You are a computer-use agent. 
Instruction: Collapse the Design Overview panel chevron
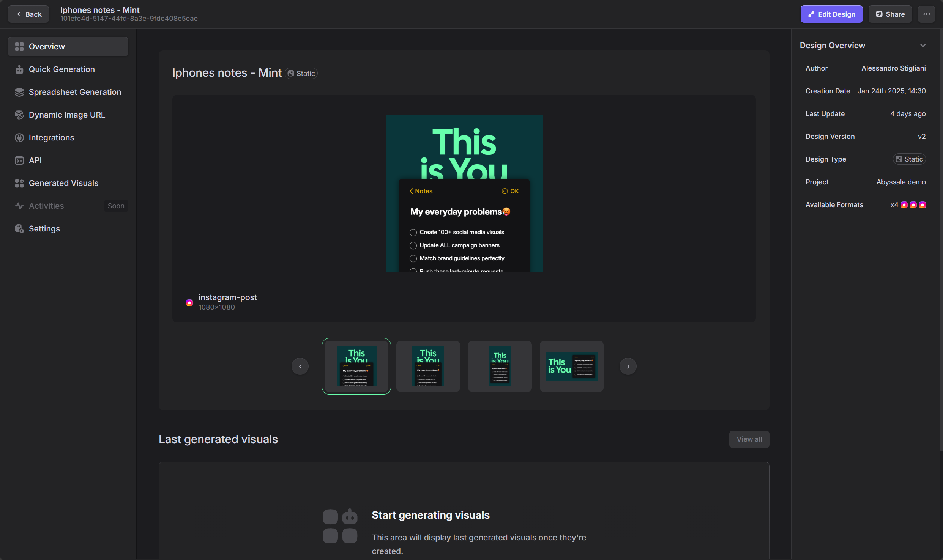click(x=923, y=46)
